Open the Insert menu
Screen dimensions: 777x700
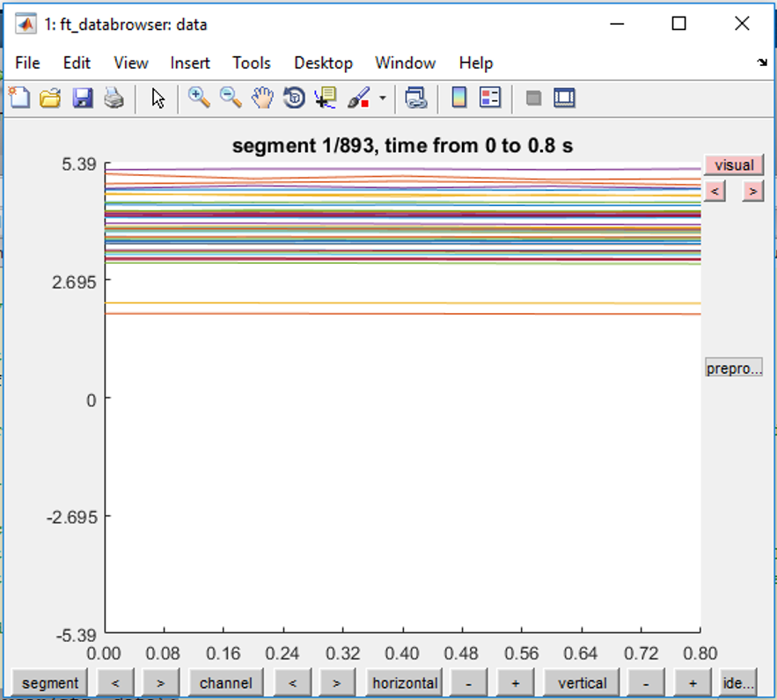[x=190, y=62]
